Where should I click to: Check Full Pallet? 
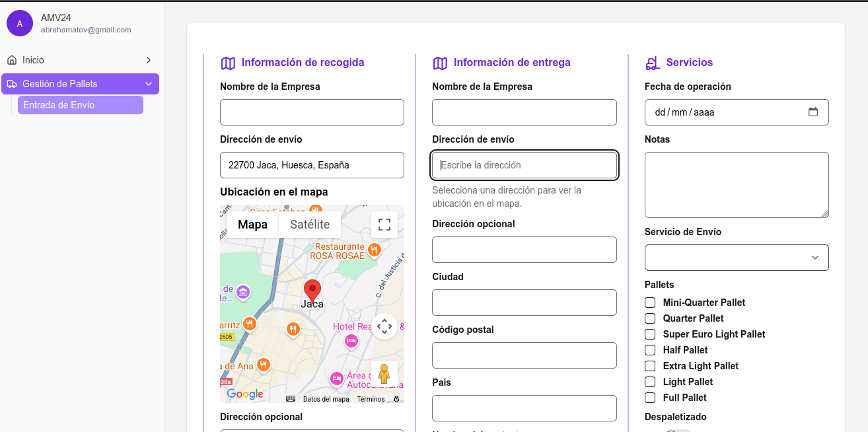[x=650, y=398]
